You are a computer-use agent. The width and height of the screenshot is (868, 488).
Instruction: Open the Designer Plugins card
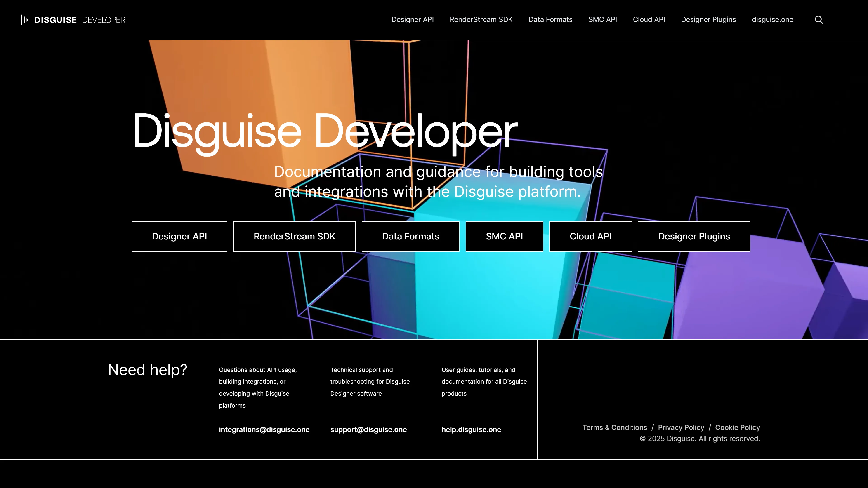694,236
